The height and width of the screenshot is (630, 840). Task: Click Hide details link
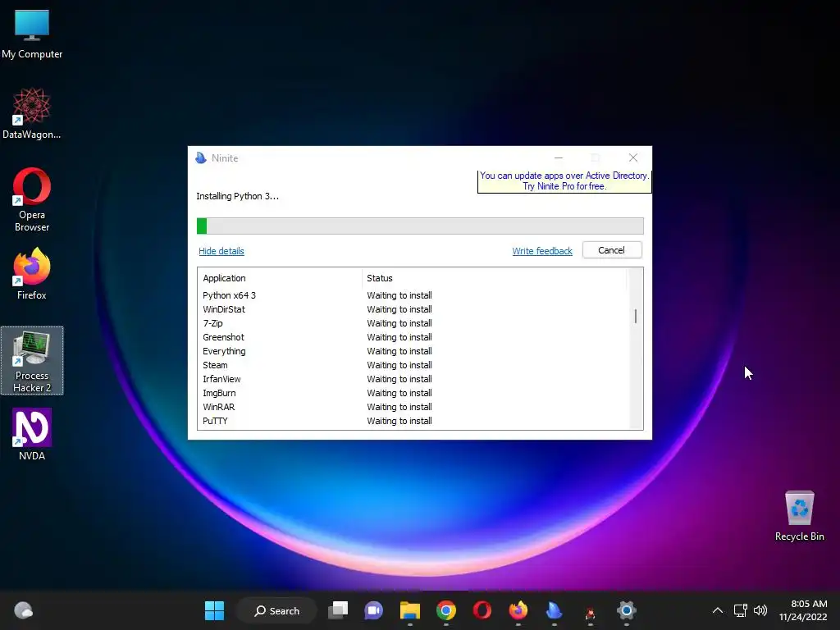coord(221,251)
